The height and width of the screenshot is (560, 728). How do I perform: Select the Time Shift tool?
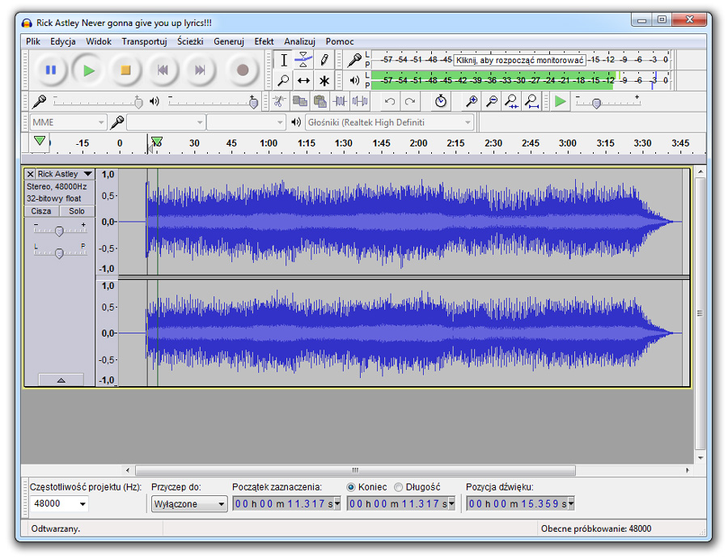pyautogui.click(x=303, y=80)
